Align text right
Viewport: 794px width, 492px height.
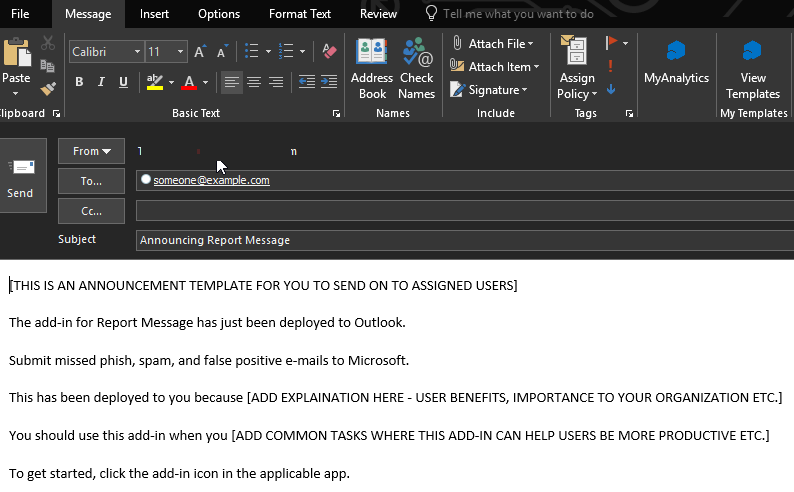tap(276, 82)
